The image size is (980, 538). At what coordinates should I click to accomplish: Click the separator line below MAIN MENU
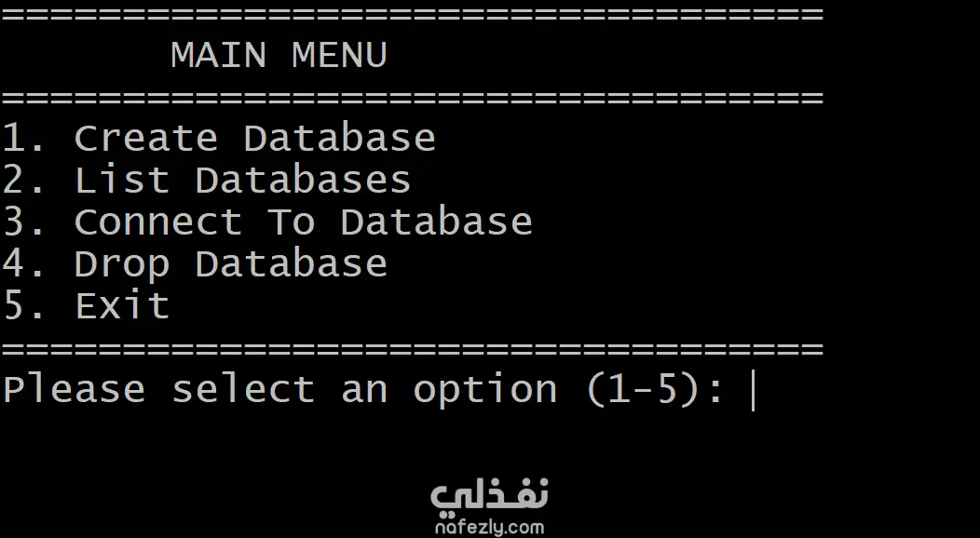point(412,97)
